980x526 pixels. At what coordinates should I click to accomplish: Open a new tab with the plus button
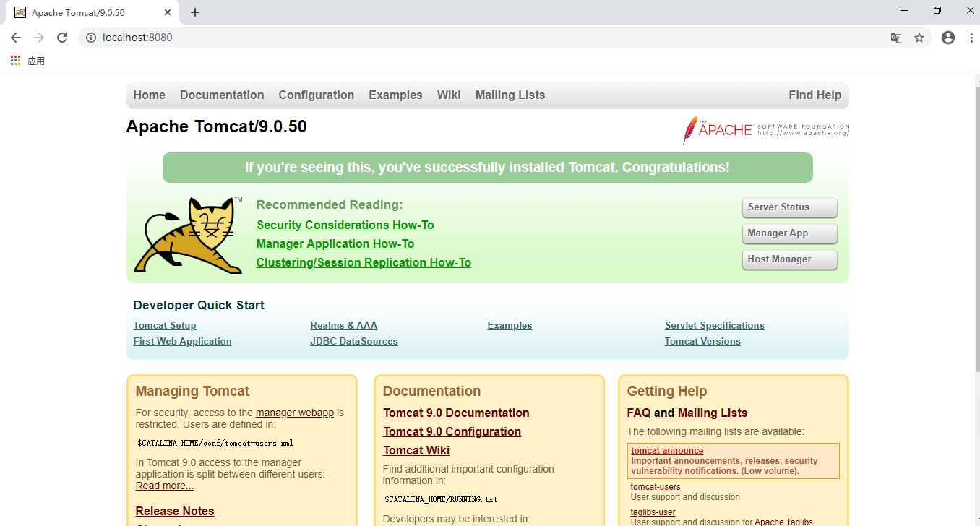pos(195,12)
